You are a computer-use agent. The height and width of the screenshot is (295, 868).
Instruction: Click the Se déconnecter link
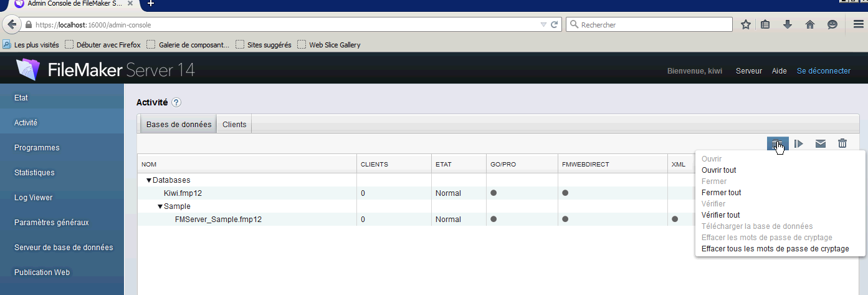(824, 71)
